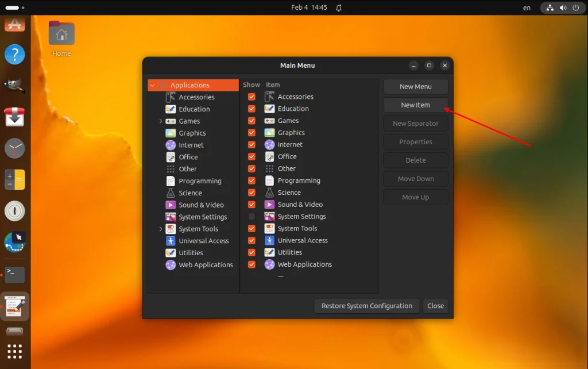Click the Universal Access icon in left tree

click(x=171, y=241)
